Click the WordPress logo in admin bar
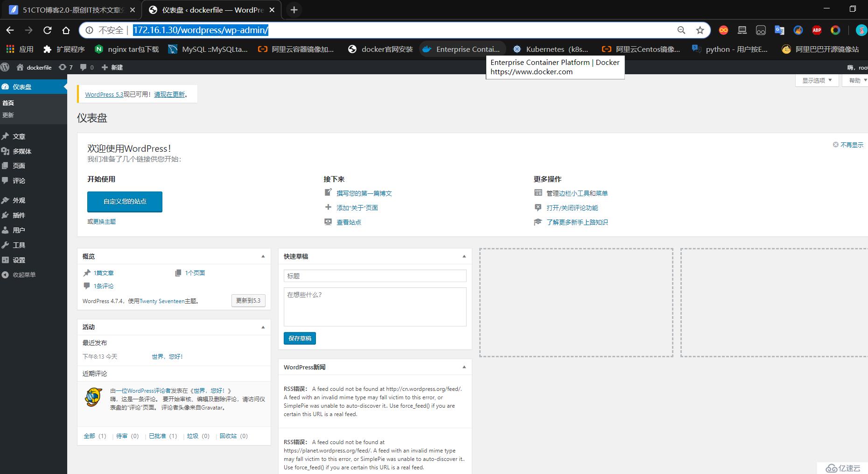 pyautogui.click(x=5, y=67)
